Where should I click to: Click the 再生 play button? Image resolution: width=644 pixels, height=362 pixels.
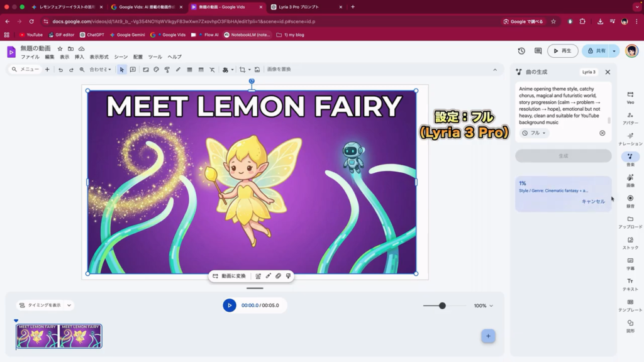(x=562, y=51)
